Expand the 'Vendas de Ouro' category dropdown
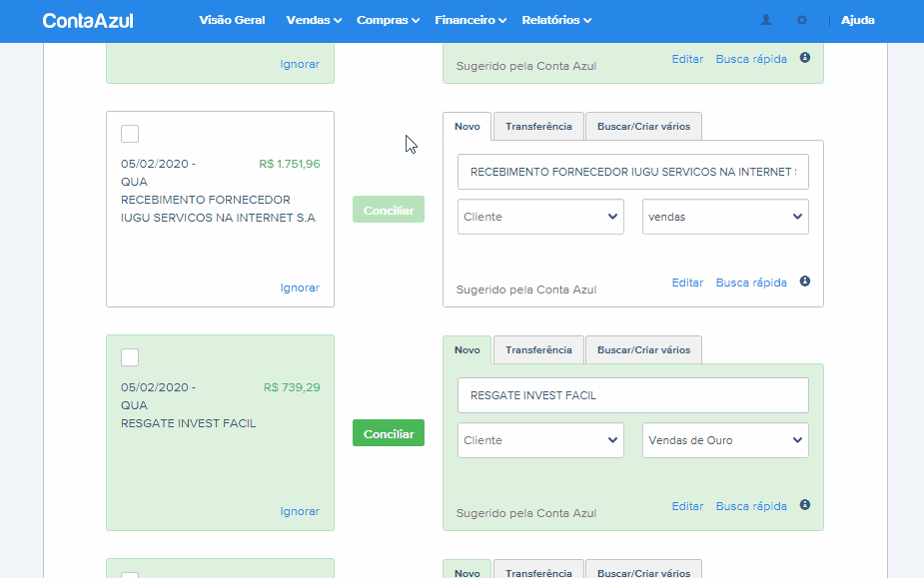This screenshot has height=578, width=924. click(x=725, y=440)
